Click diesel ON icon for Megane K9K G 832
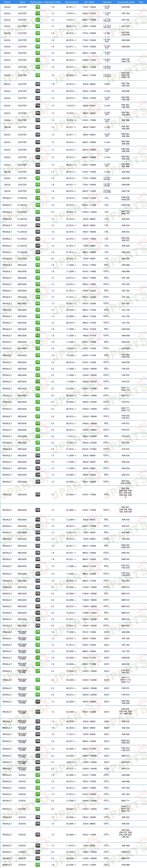This screenshot has width=147, height=868. 38,482
